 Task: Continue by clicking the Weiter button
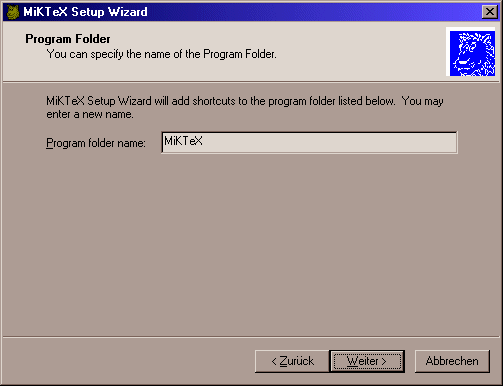pyautogui.click(x=367, y=361)
